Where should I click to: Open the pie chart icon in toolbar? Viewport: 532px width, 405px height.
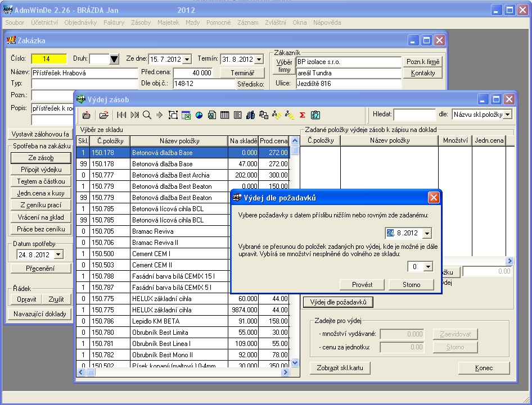[x=199, y=115]
